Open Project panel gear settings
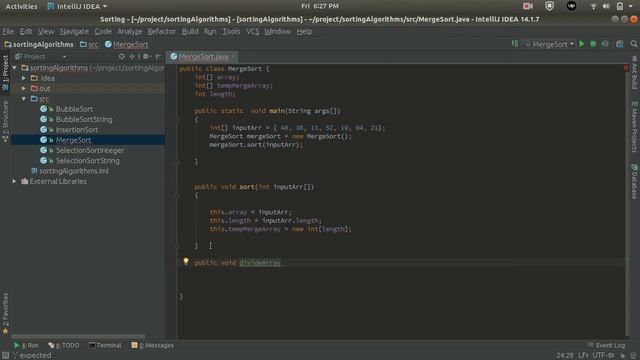640x360 pixels. pos(146,56)
